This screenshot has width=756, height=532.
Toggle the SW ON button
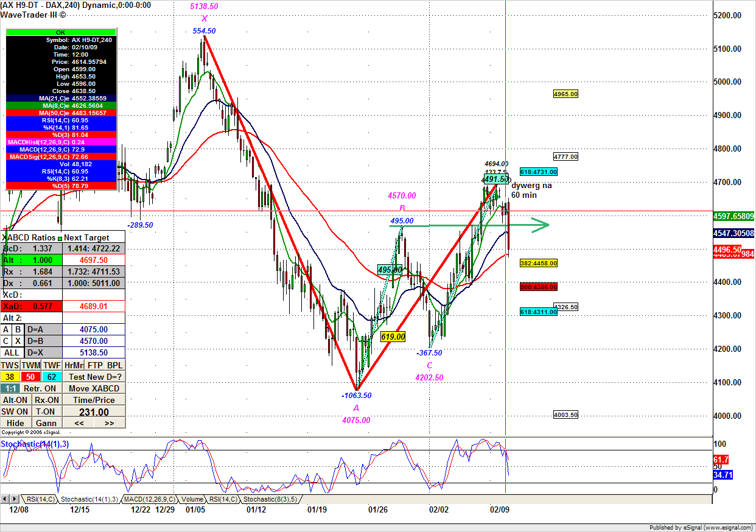[x=16, y=411]
